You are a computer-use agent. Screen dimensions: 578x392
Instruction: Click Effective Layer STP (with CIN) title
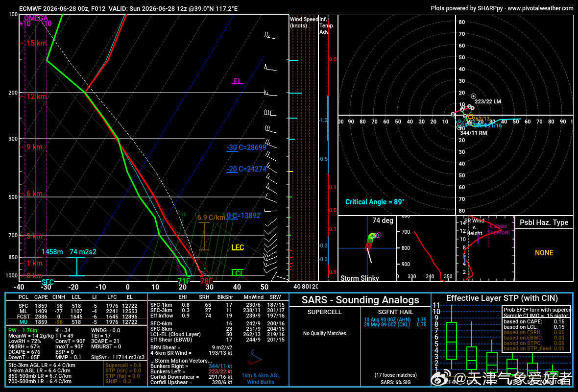pos(502,298)
